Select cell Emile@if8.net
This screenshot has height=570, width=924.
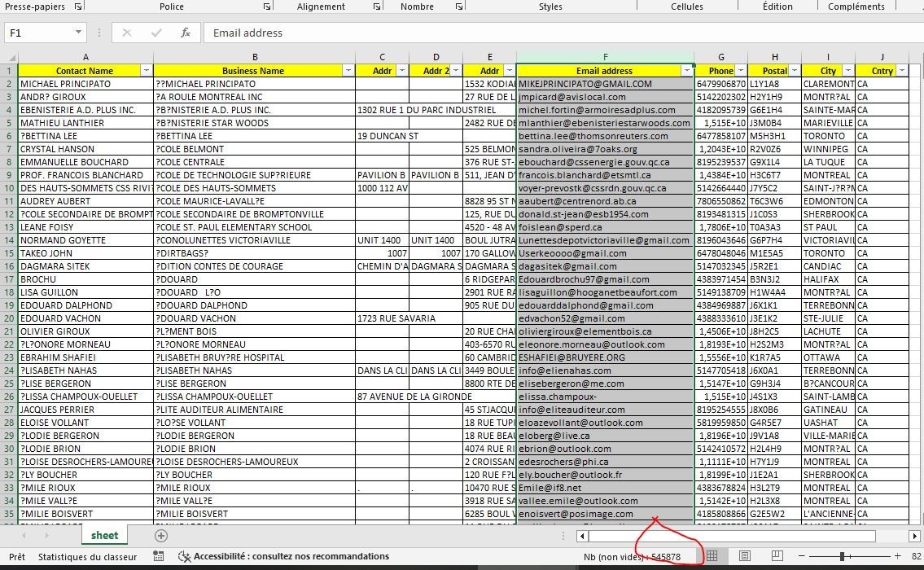pos(605,488)
